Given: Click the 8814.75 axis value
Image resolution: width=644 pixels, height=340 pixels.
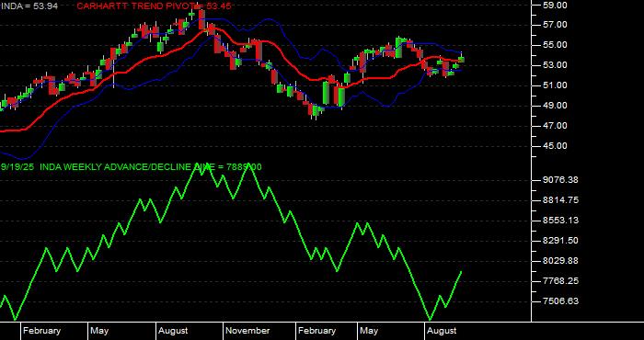Looking at the screenshot, I should coord(561,199).
